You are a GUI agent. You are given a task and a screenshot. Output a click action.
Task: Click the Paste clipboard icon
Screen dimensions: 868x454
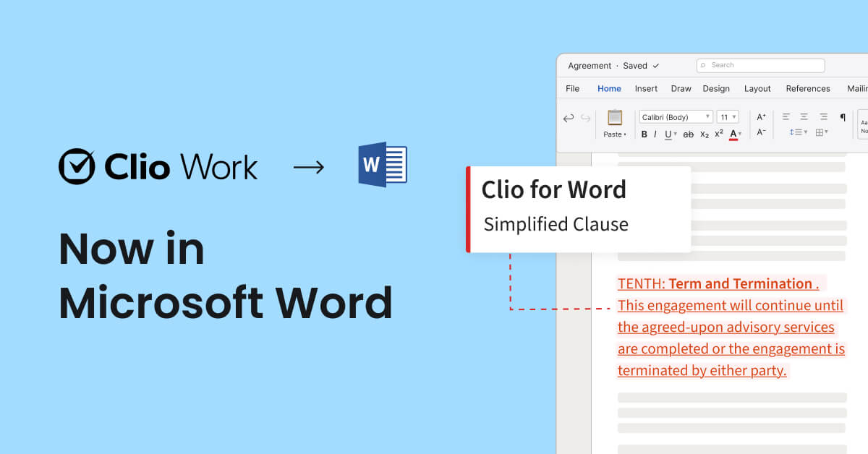click(x=615, y=117)
